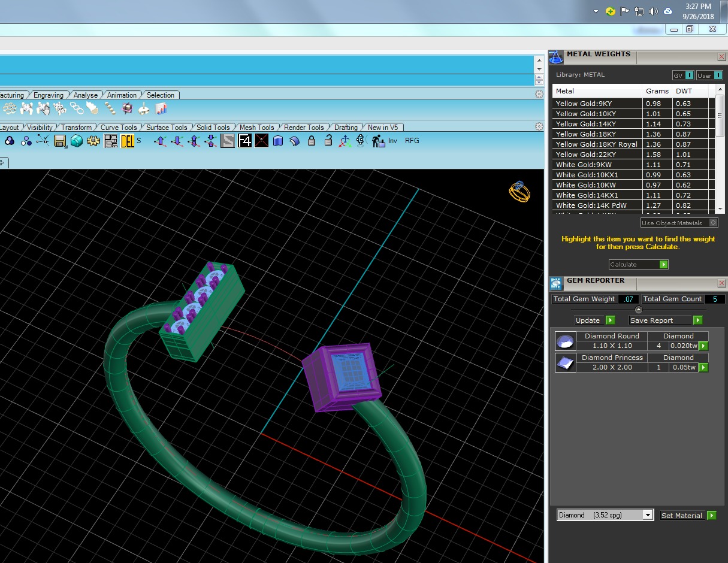
Task: Click the grey S icon
Action: 228,141
